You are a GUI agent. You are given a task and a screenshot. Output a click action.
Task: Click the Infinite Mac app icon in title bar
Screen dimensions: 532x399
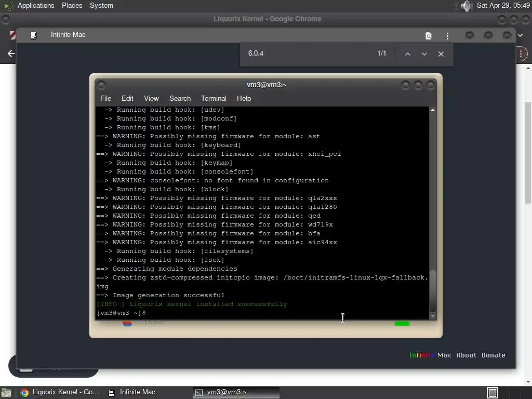34,35
